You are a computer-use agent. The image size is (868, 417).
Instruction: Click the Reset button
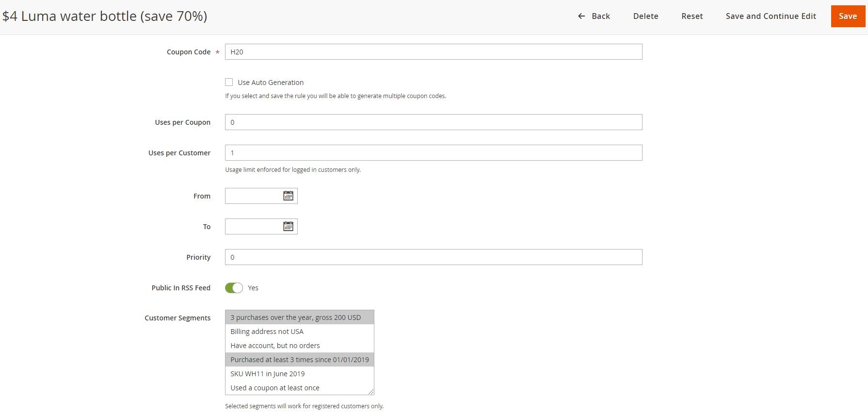tap(692, 16)
